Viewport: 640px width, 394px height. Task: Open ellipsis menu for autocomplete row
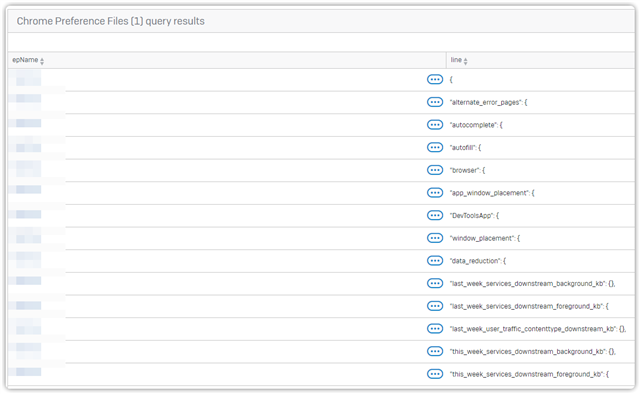pos(435,125)
